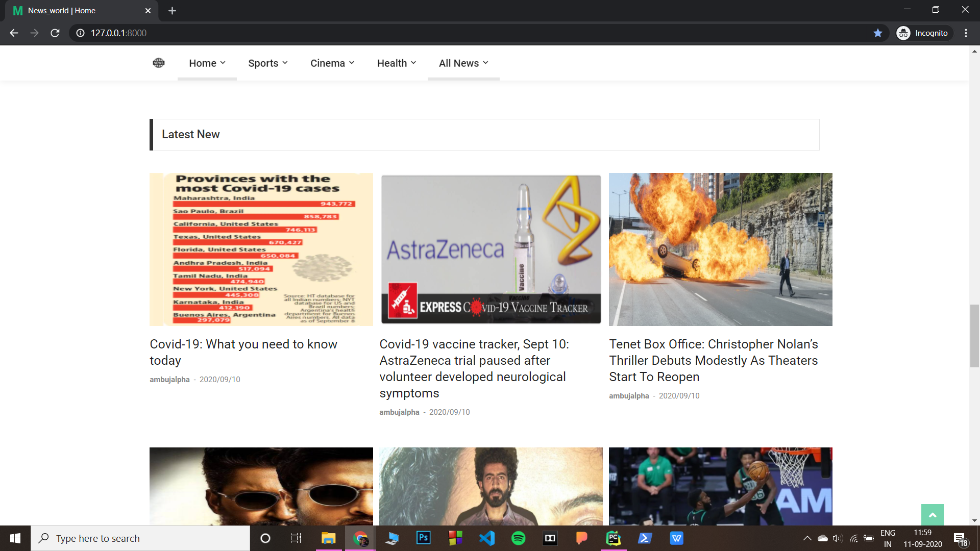Click the bookmark star icon

point(878,33)
